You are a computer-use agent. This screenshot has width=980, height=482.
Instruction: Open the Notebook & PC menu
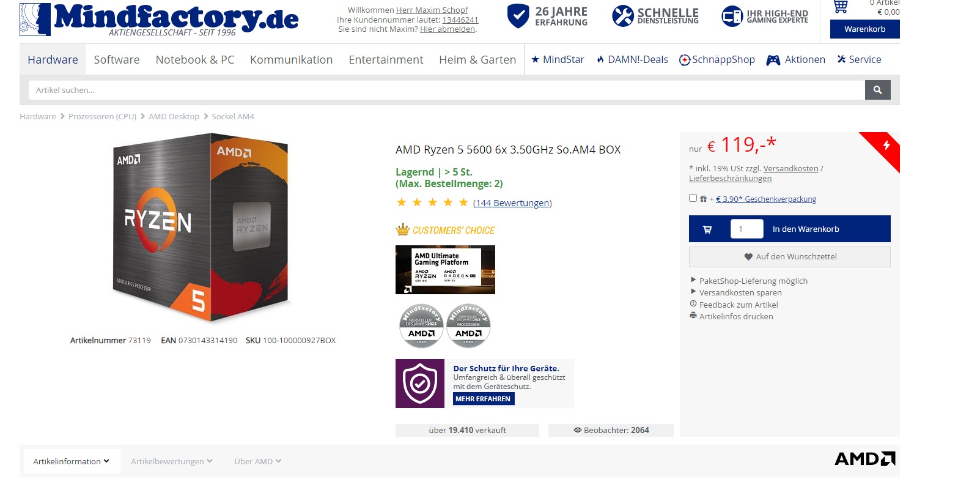(195, 59)
